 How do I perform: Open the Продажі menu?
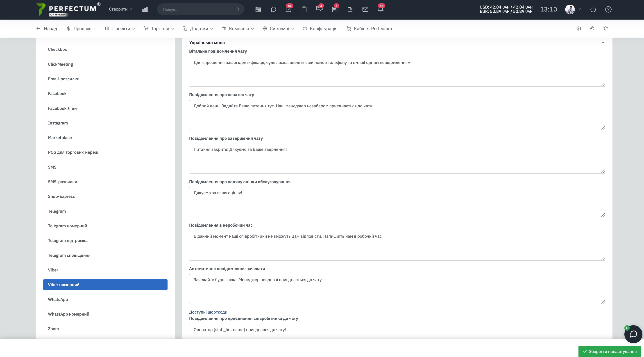point(82,29)
